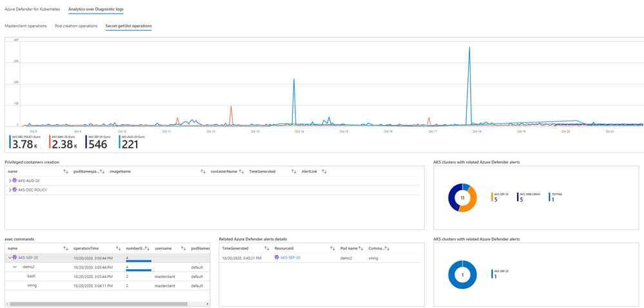
Task: Sort alerts details by ResourceId arrows
Action: 332,249
